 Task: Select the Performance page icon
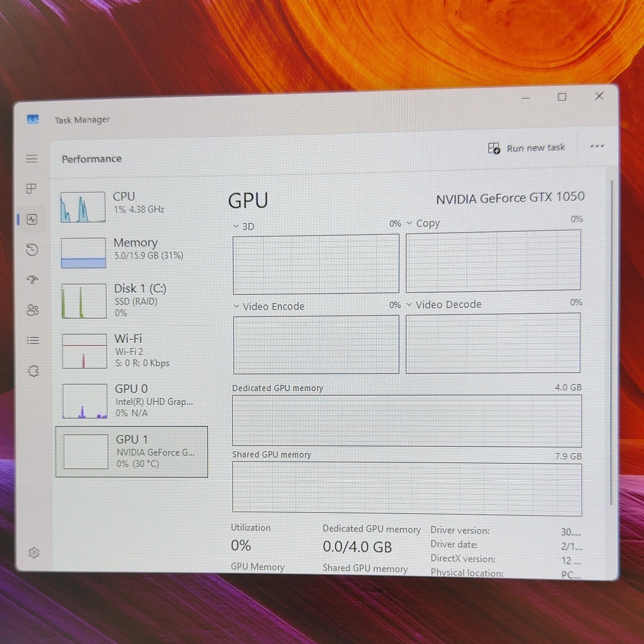[x=32, y=219]
